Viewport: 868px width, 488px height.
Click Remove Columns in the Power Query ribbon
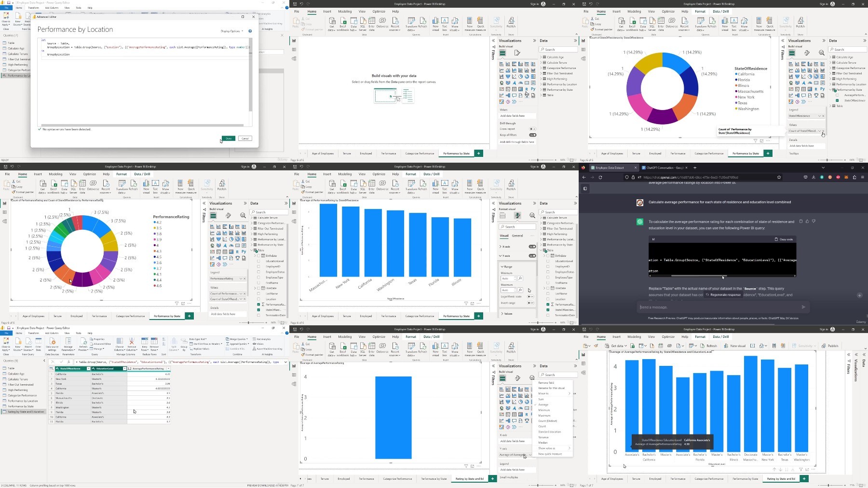[x=132, y=344]
